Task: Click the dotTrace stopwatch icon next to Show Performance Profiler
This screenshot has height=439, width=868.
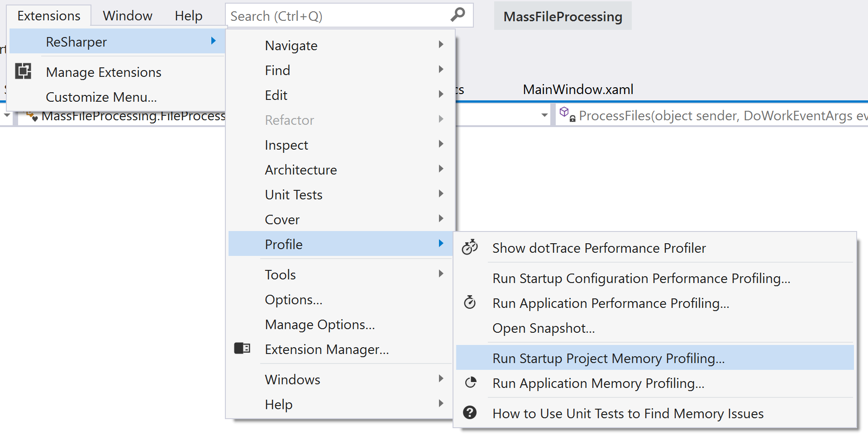Action: pos(470,247)
